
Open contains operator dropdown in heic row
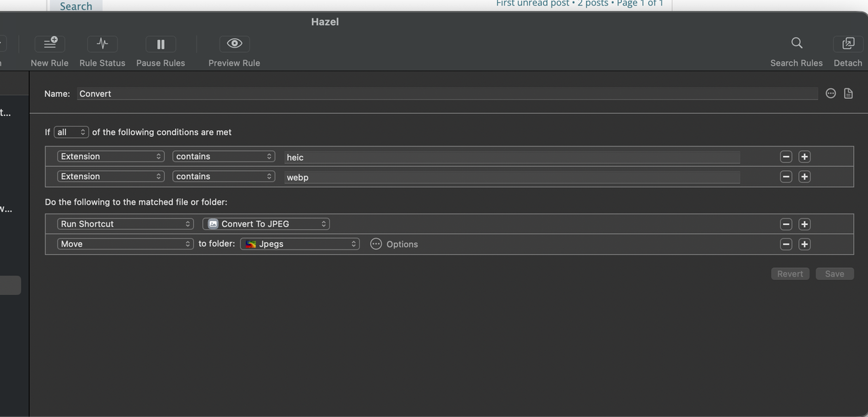pyautogui.click(x=224, y=157)
